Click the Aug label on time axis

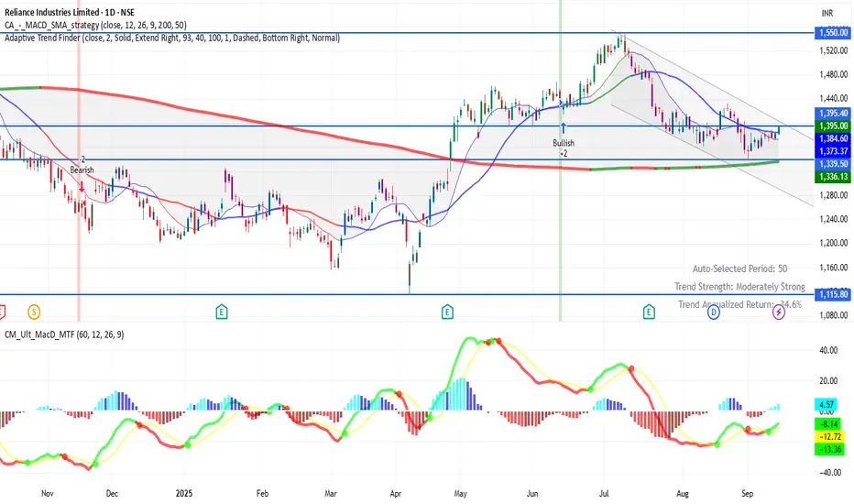683,493
